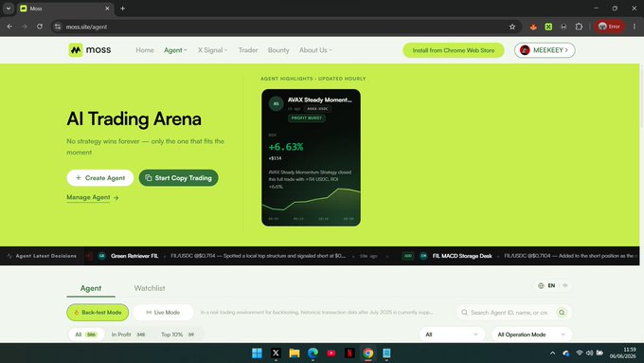
Task: Click the AS avatar on the AVAX card
Action: pyautogui.click(x=276, y=103)
